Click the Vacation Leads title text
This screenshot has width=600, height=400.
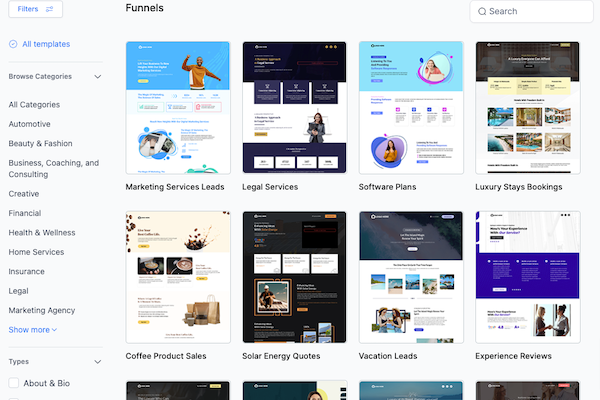(388, 356)
